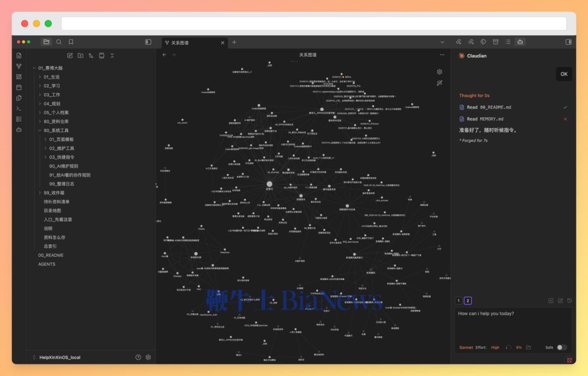
Task: Toggle the right sidebar collapse button
Action: [x=568, y=42]
